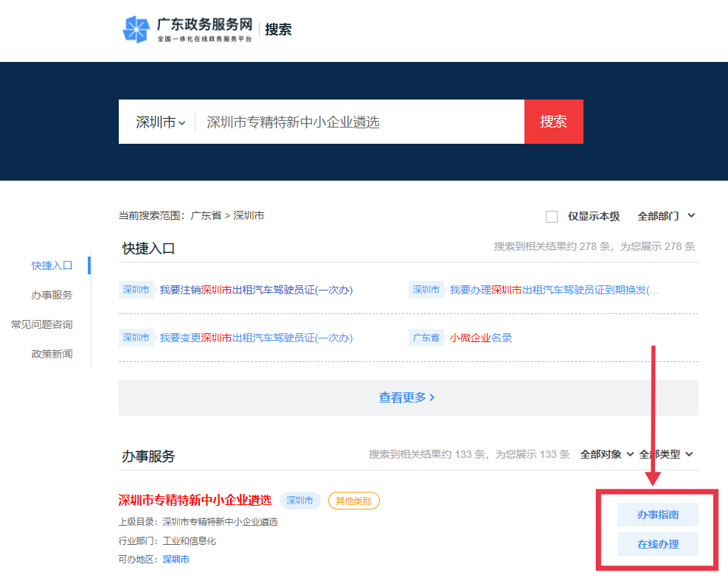The height and width of the screenshot is (581, 728).
Task: Click the 深圳市 link after 可办地区
Action: pos(176,560)
